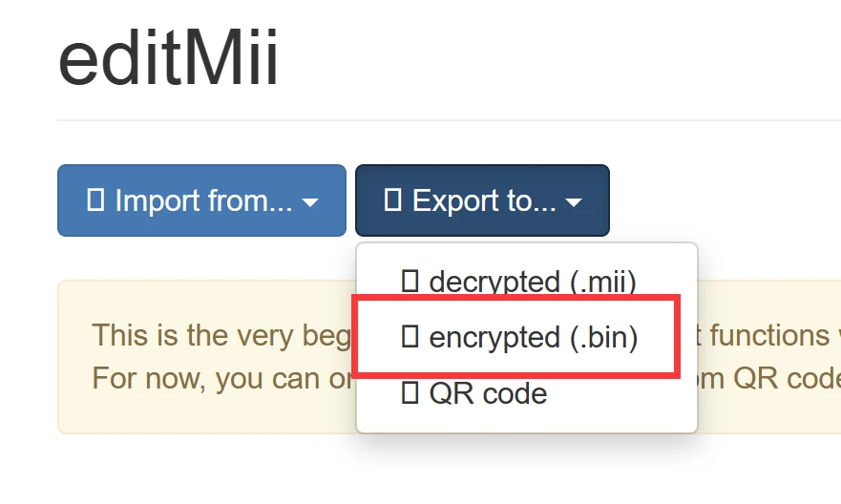Image resolution: width=841 pixels, height=504 pixels.
Task: Click the icon beside QR code option
Action: point(410,393)
